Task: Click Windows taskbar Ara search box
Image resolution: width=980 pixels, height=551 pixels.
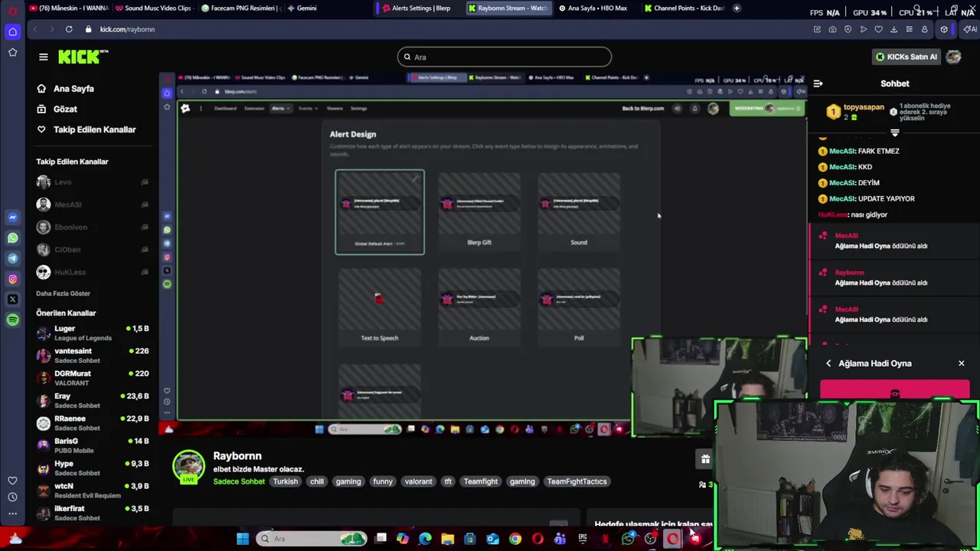Action: click(x=312, y=539)
